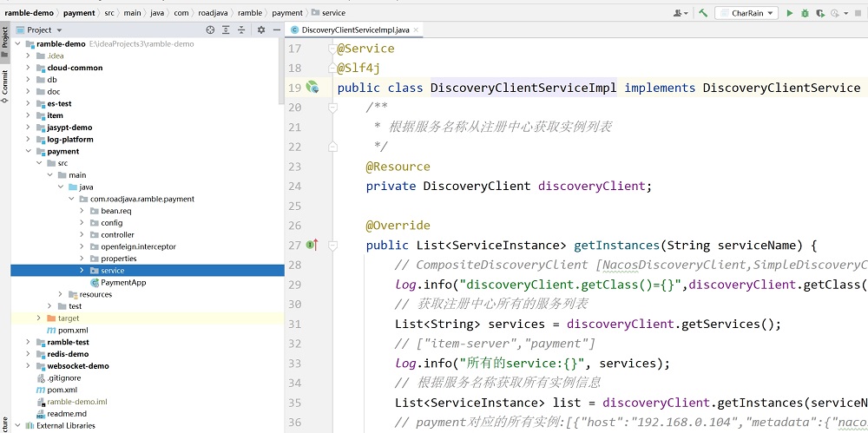This screenshot has height=433, width=868.
Task: Expand the target folder
Action: (x=39, y=318)
